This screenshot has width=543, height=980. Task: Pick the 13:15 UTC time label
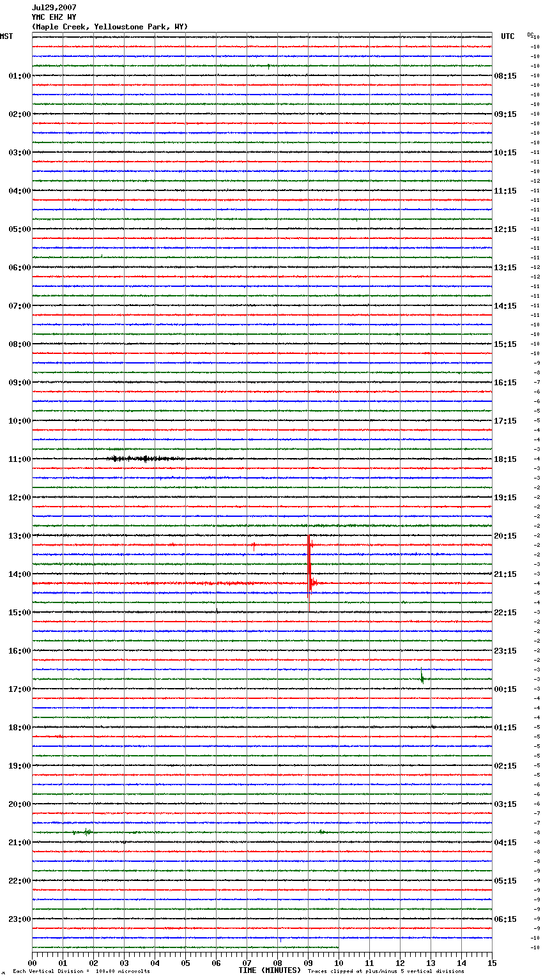point(505,268)
